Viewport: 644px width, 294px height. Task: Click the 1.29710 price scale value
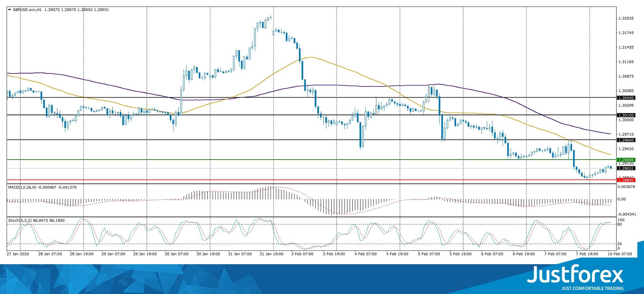626,134
